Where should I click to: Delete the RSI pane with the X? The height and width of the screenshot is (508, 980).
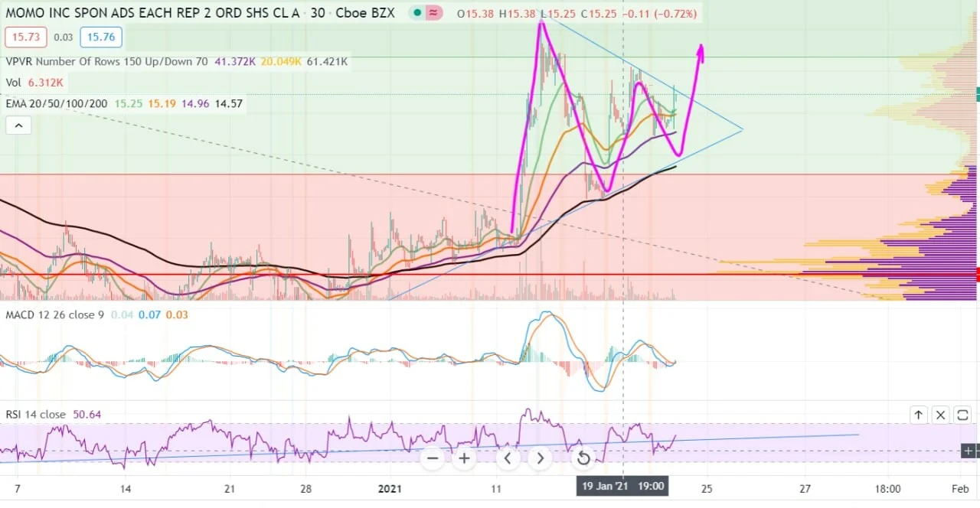tap(941, 415)
